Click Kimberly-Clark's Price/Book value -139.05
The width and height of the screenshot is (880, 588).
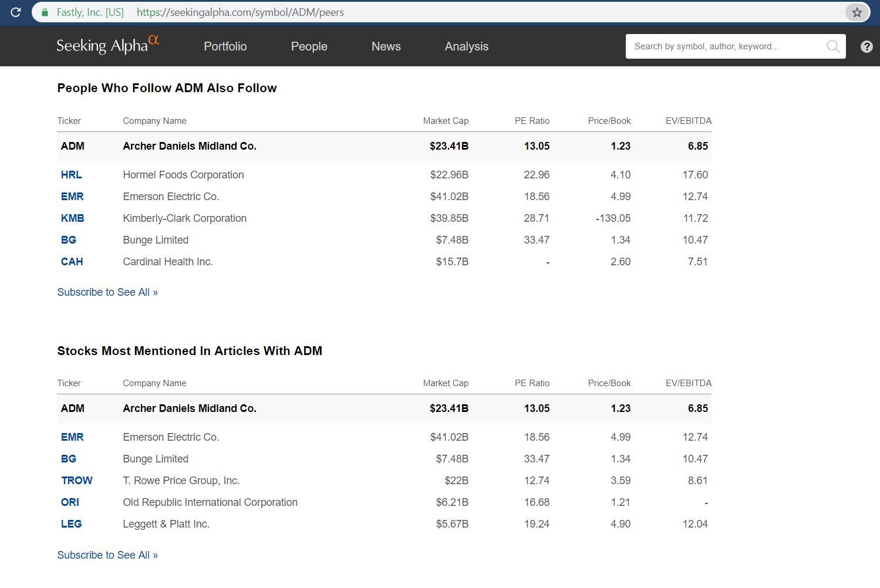pos(613,218)
